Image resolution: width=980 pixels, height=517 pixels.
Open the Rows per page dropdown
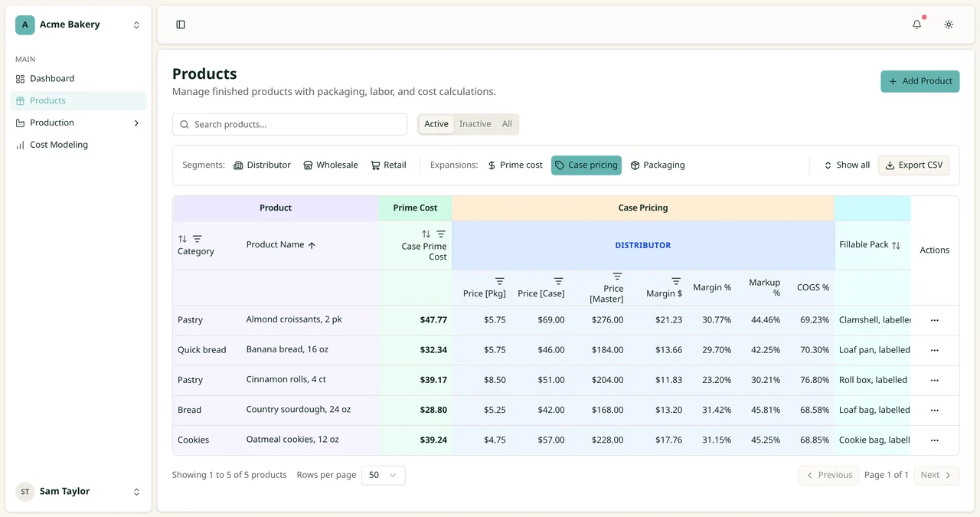pyautogui.click(x=383, y=475)
